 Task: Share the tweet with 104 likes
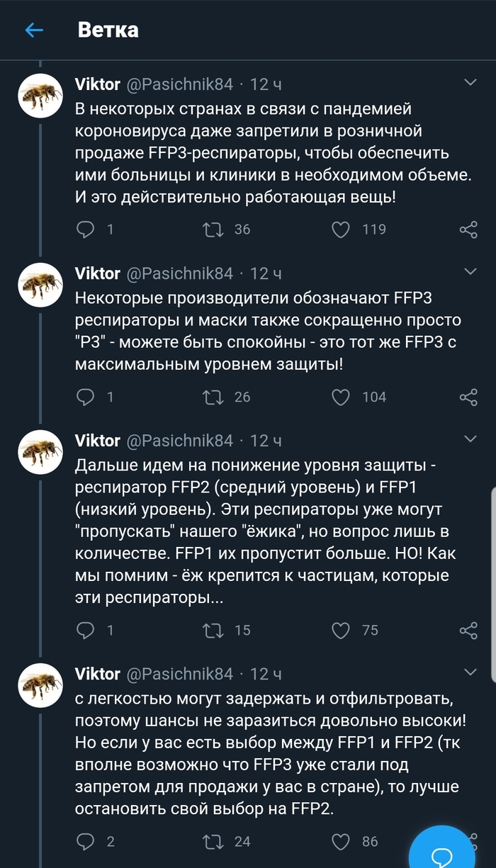[x=468, y=397]
